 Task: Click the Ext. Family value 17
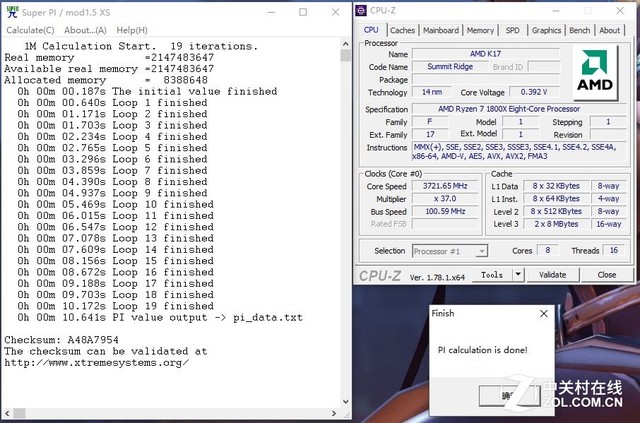pos(430,134)
